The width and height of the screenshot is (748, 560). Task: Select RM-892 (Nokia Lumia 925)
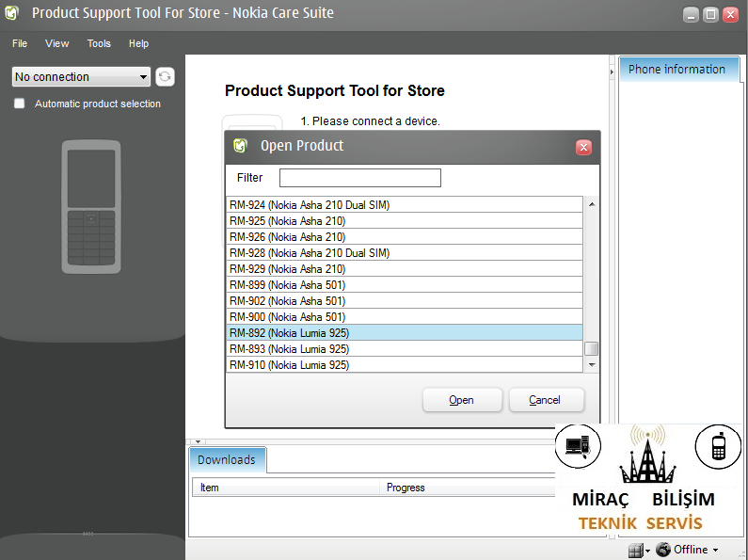tap(405, 333)
